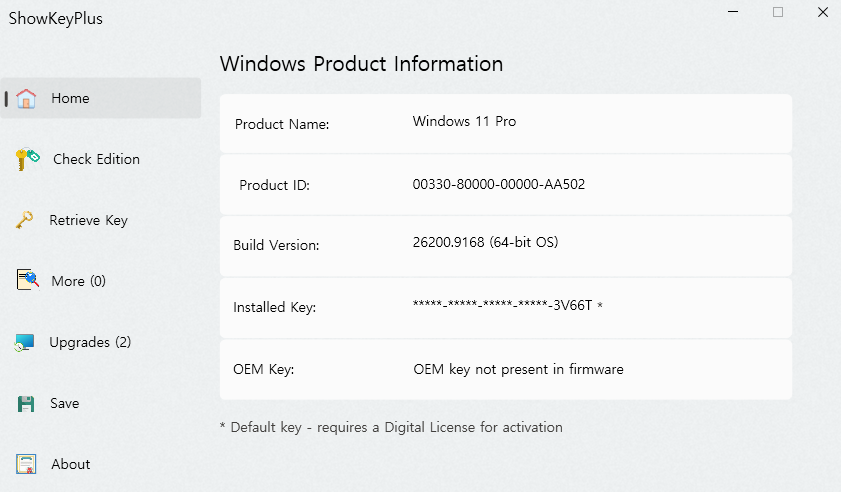Click the 'Installed Key:' label
Screen dimensions: 841x492
(x=274, y=307)
